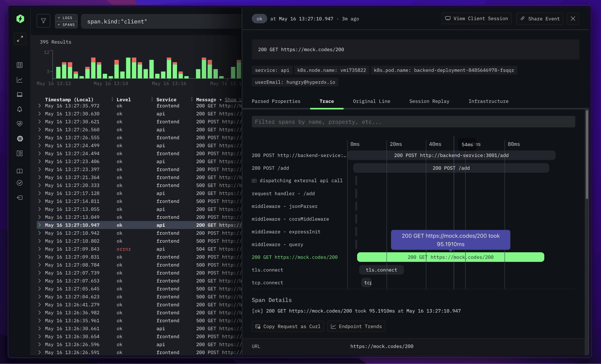Toggle the SPANS filter checkbox
Screen dimensions: 601x364
[x=66, y=25]
